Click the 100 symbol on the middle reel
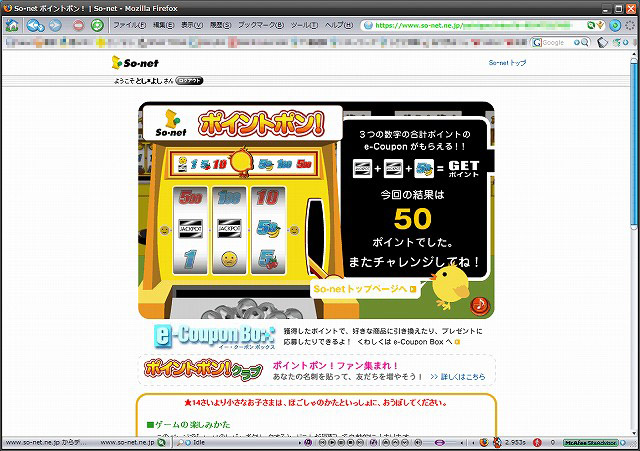The height and width of the screenshot is (451, 640). pyautogui.click(x=229, y=198)
